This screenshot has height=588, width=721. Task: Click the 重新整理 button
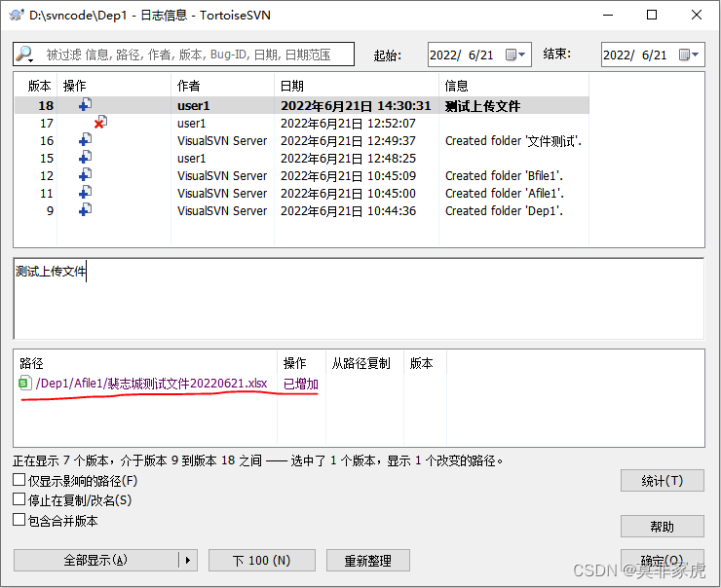point(368,560)
